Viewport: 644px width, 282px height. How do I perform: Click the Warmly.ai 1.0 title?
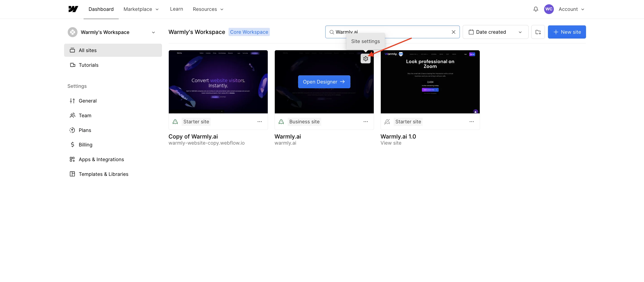(398, 137)
